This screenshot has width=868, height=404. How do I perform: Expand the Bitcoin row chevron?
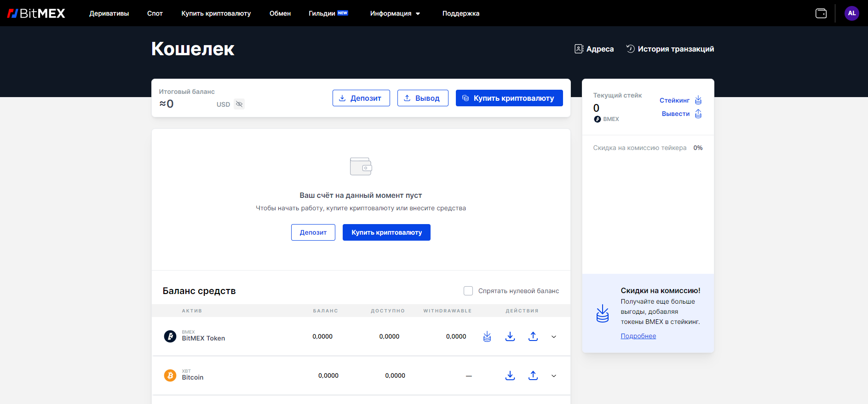[554, 376]
